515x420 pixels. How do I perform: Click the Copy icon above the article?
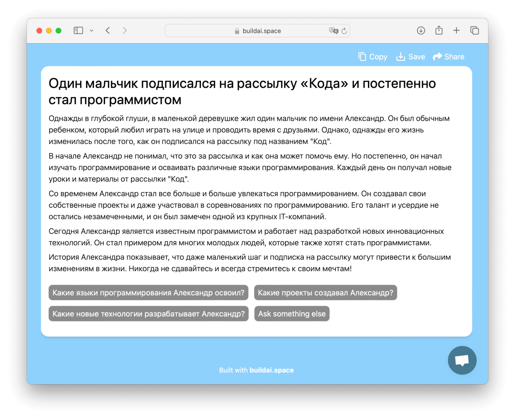point(362,56)
